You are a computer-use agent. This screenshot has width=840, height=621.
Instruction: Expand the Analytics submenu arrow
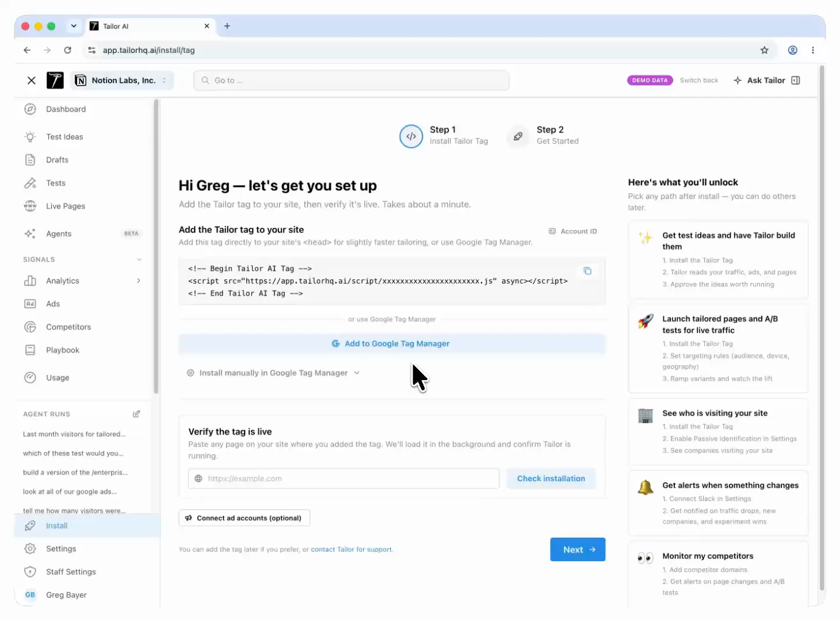(139, 281)
